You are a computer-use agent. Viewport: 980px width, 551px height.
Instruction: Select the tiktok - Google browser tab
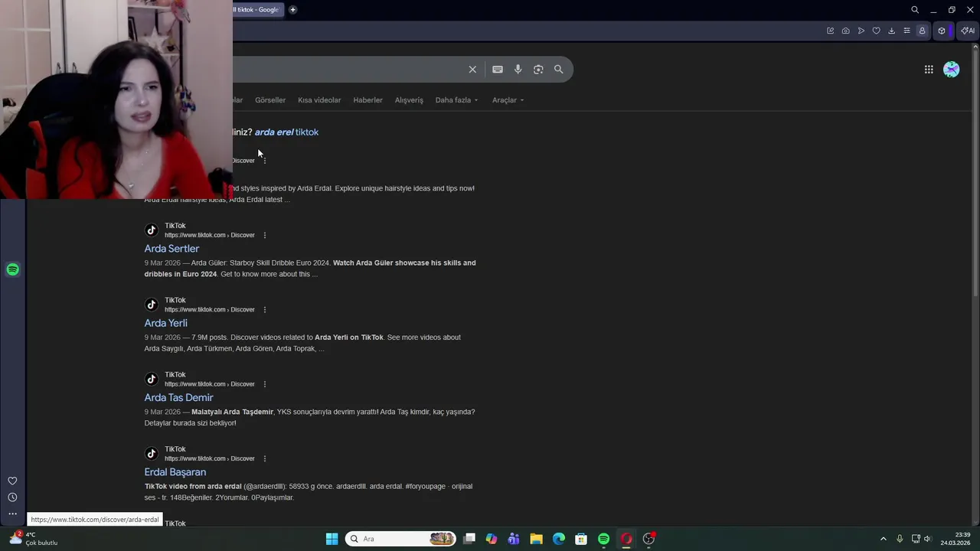point(259,10)
